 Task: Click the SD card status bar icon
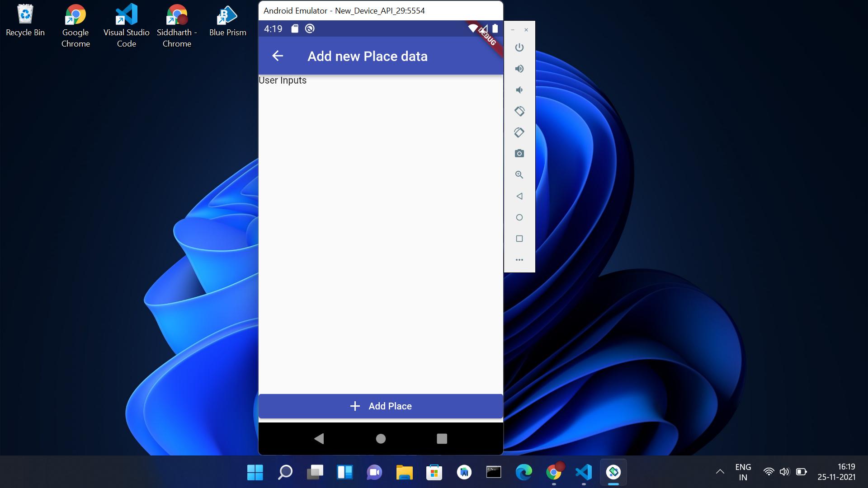pos(295,29)
